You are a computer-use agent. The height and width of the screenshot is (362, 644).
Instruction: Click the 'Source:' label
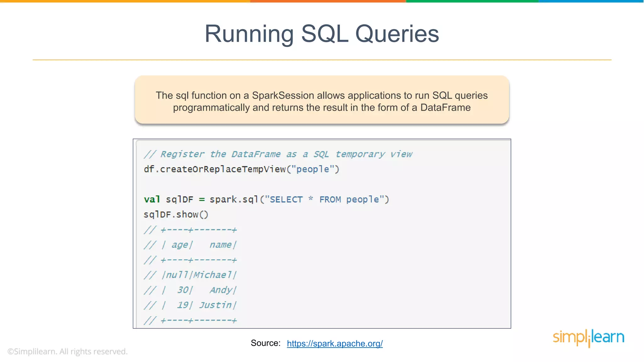pos(265,343)
